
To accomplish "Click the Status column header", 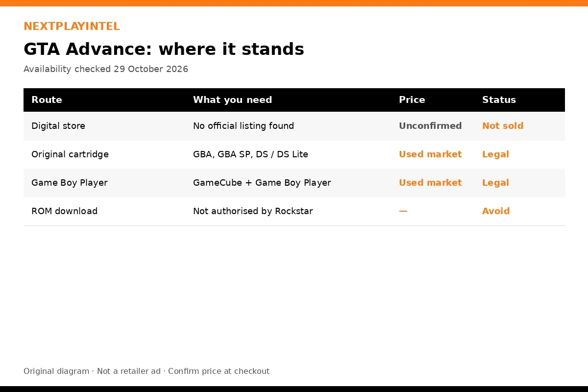I will coord(499,100).
